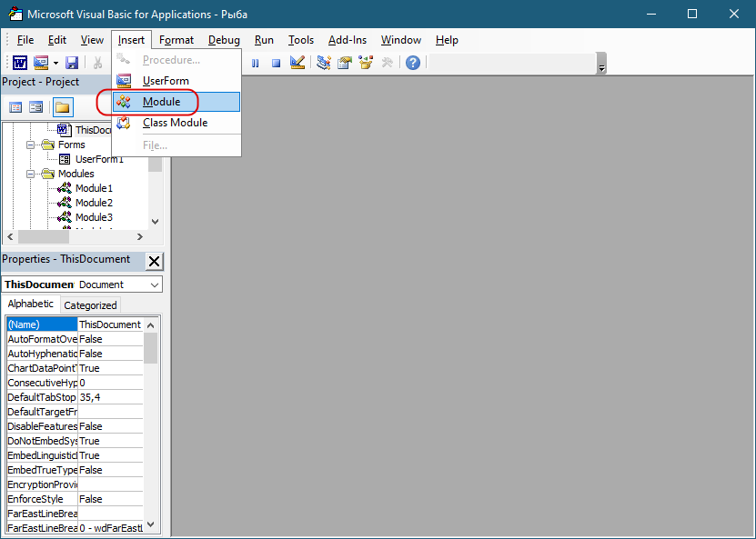Open the Format menu

click(176, 40)
